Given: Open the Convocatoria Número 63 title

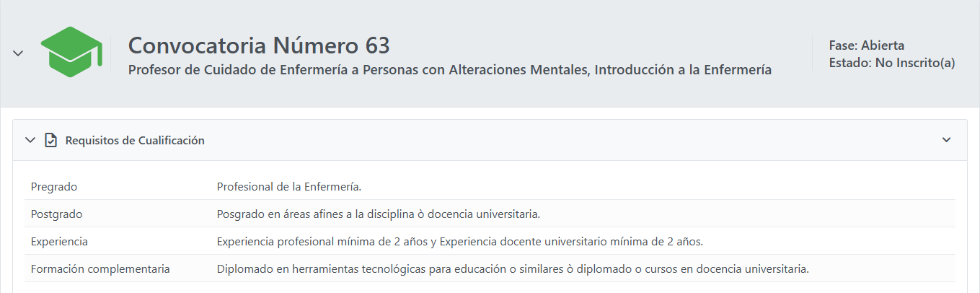Looking at the screenshot, I should [259, 45].
